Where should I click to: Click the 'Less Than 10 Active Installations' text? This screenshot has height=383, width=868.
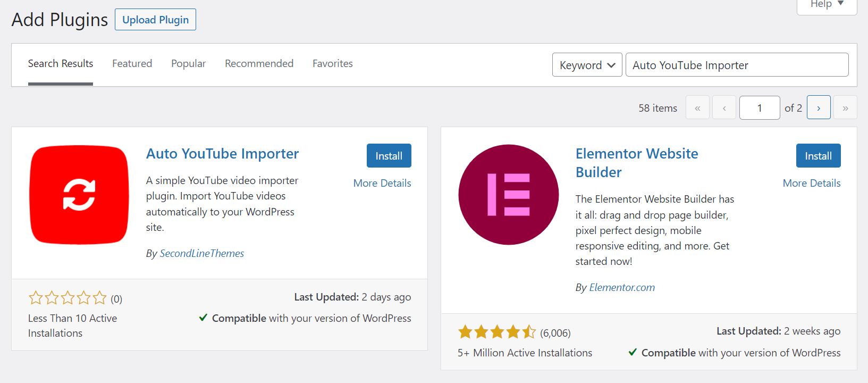tap(72, 326)
